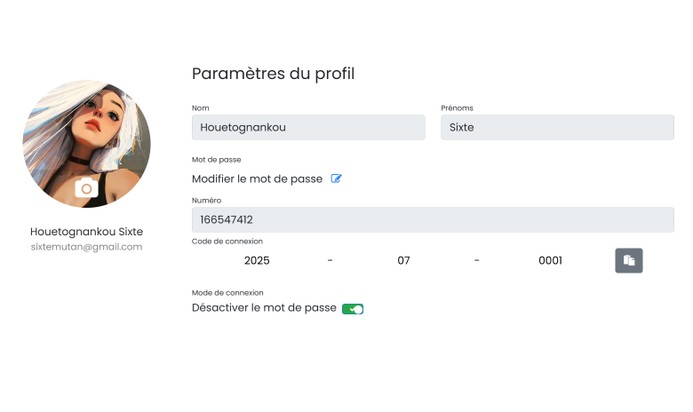Click the Numéro label above the field
The image size is (693, 412).
pyautogui.click(x=209, y=200)
